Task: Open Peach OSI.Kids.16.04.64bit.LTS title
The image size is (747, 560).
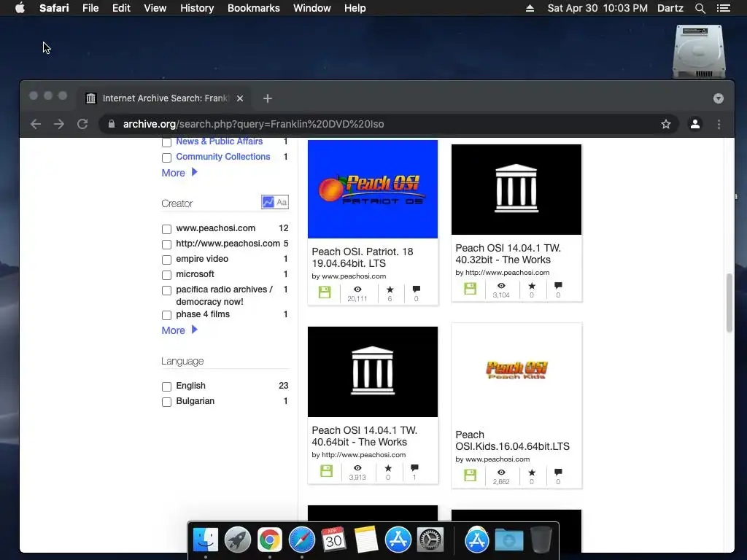Action: (x=512, y=440)
